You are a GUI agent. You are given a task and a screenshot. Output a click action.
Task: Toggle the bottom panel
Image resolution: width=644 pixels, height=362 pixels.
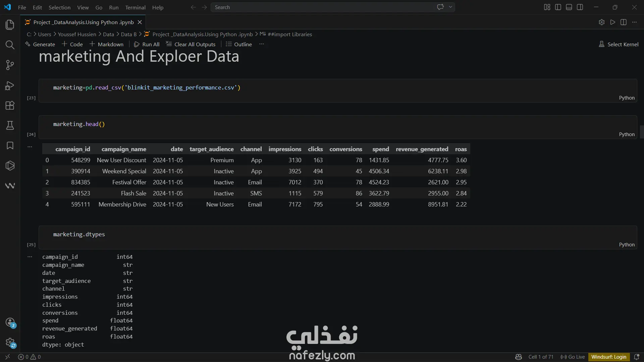569,7
